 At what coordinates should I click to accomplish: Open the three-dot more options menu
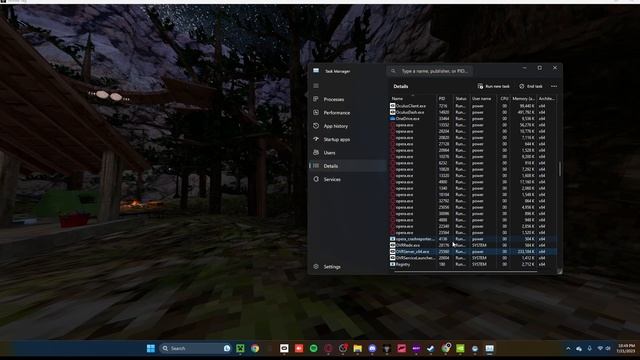point(554,86)
